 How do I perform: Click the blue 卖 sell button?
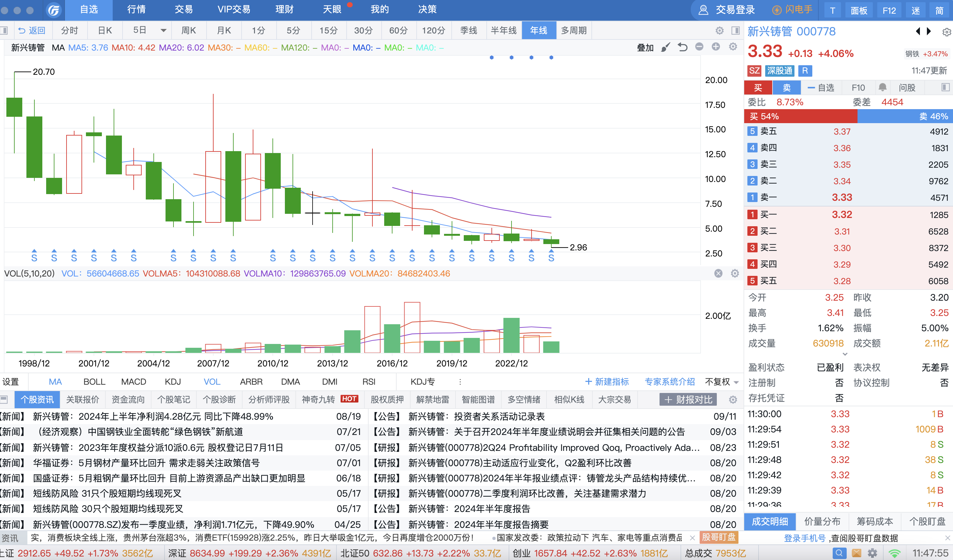[x=787, y=88]
